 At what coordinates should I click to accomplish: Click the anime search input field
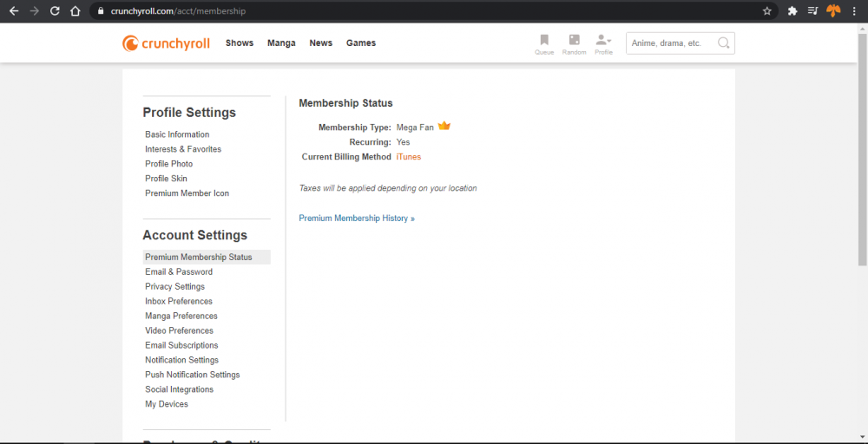click(x=668, y=43)
